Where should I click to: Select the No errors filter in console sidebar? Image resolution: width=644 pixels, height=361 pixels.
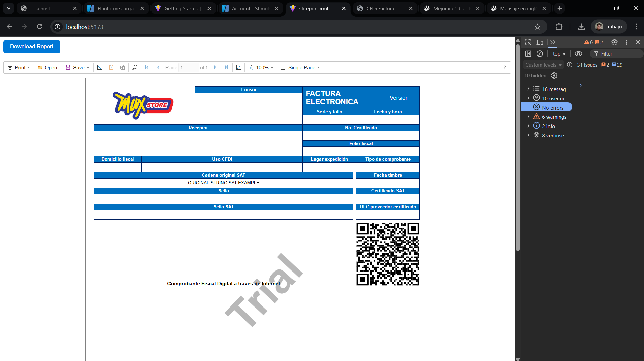[553, 108]
